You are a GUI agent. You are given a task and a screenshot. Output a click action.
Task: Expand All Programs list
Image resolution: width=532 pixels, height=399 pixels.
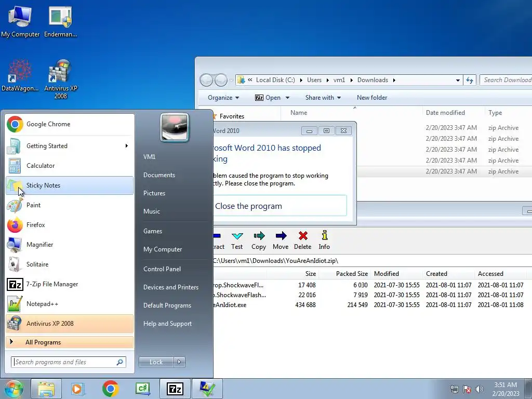pos(70,342)
